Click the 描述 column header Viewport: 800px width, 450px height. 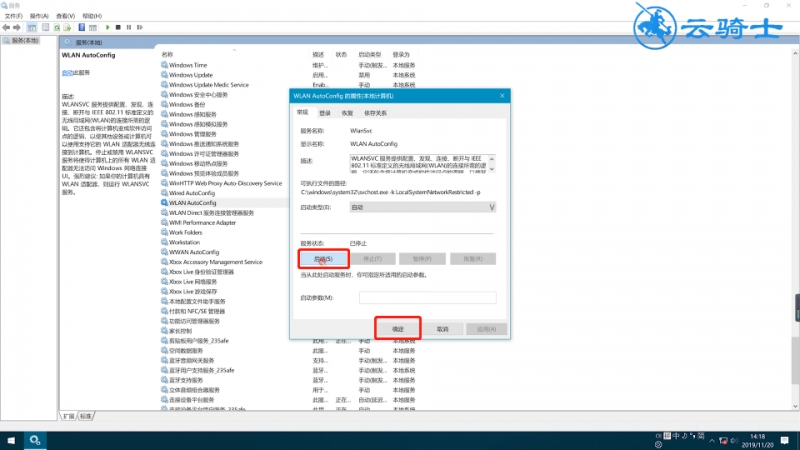point(318,54)
